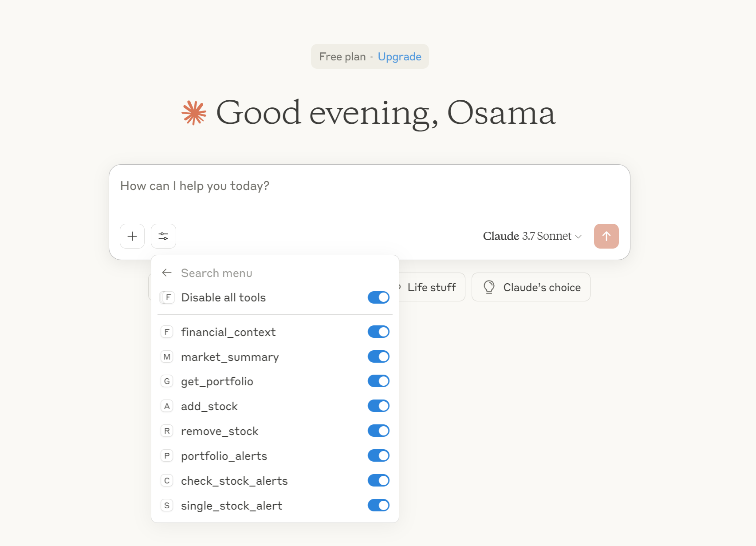
Task: Click the Life stuff suggestion button
Action: pyautogui.click(x=432, y=287)
